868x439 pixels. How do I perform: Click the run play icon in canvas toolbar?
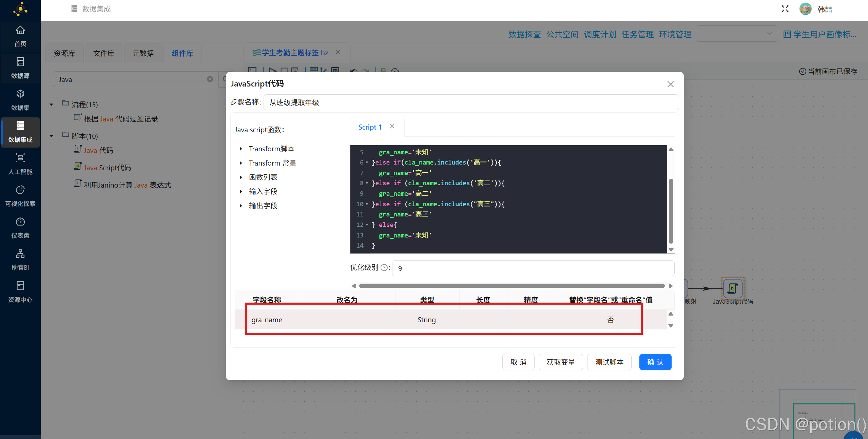coord(272,70)
